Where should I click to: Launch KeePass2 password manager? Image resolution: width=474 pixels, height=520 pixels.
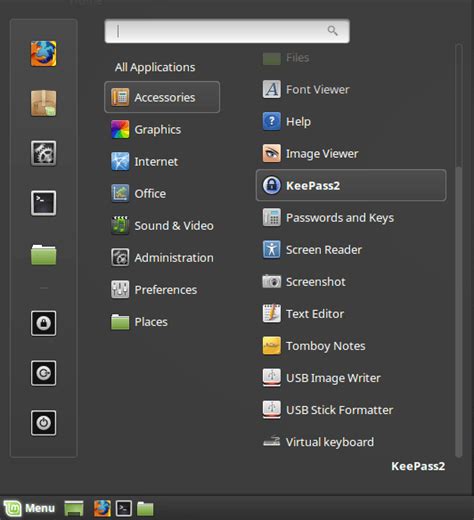click(x=351, y=185)
